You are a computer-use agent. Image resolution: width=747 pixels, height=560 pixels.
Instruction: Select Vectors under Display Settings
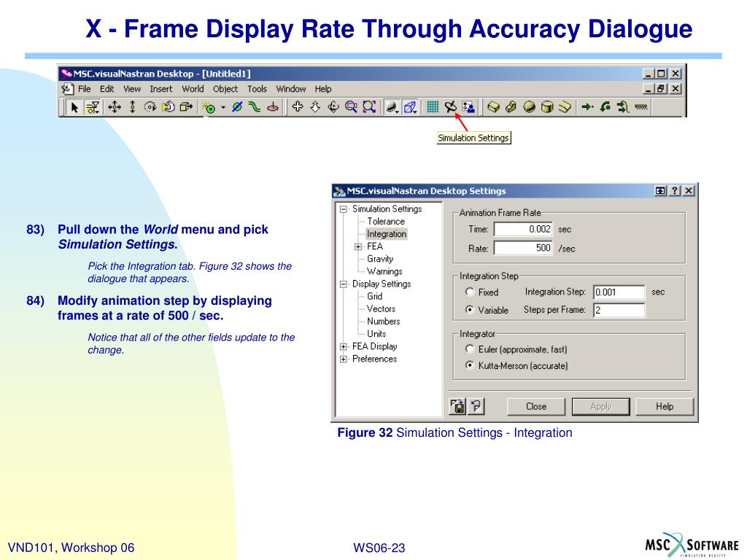point(381,308)
